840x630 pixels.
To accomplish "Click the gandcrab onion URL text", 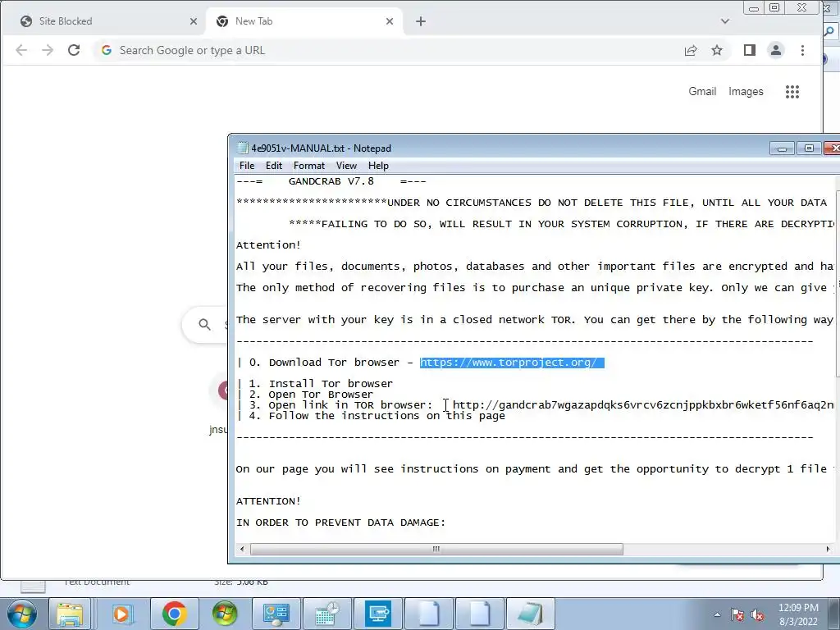I will pyautogui.click(x=644, y=405).
